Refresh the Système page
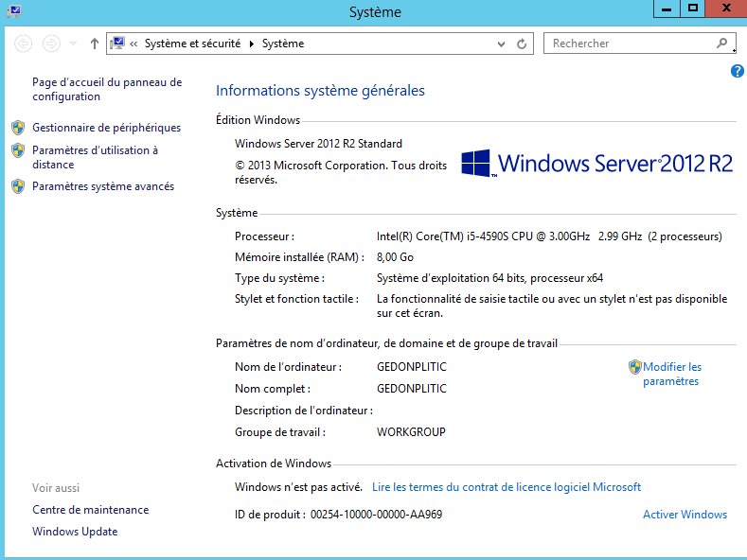This screenshot has height=560, width=747. point(522,44)
